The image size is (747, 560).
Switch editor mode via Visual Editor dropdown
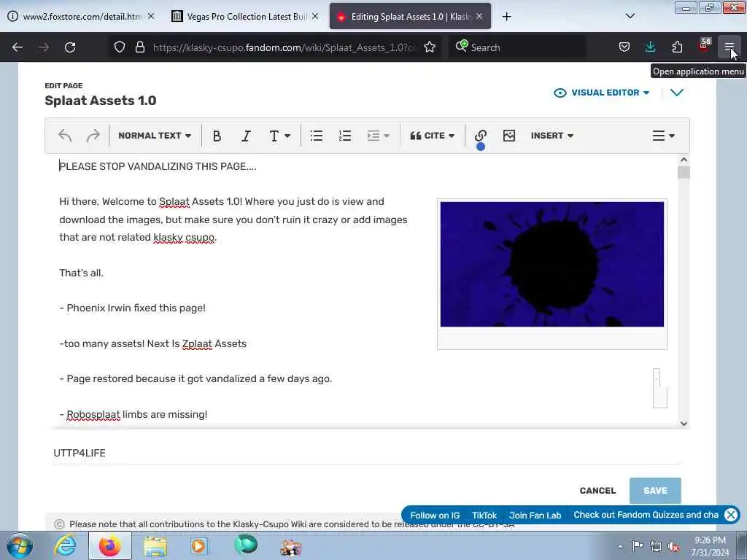(602, 93)
